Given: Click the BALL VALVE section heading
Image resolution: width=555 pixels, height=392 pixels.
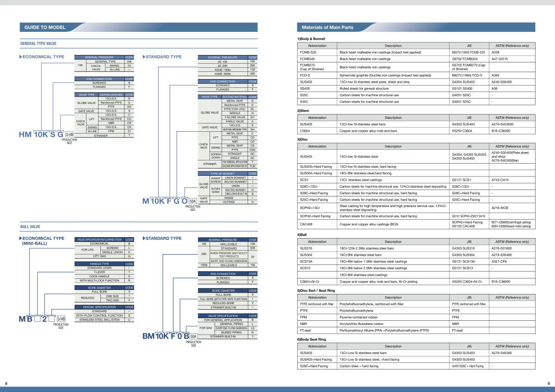Looking at the screenshot, I should [x=31, y=227].
